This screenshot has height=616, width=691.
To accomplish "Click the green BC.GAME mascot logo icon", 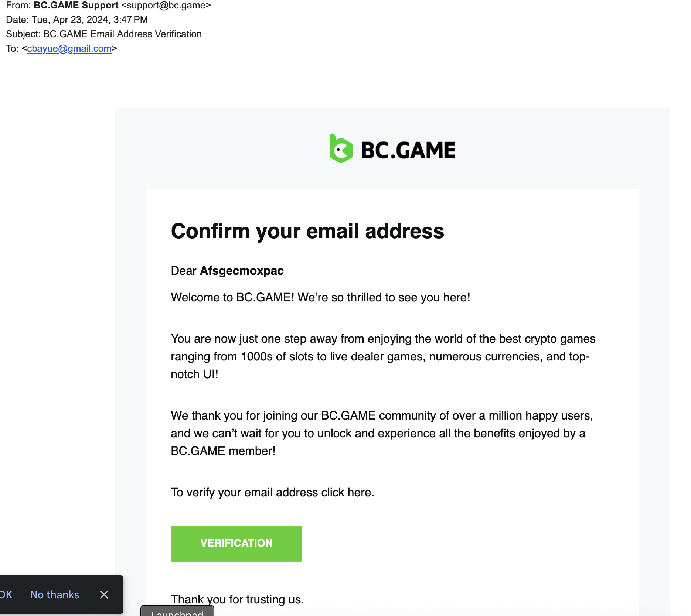I will [x=341, y=148].
